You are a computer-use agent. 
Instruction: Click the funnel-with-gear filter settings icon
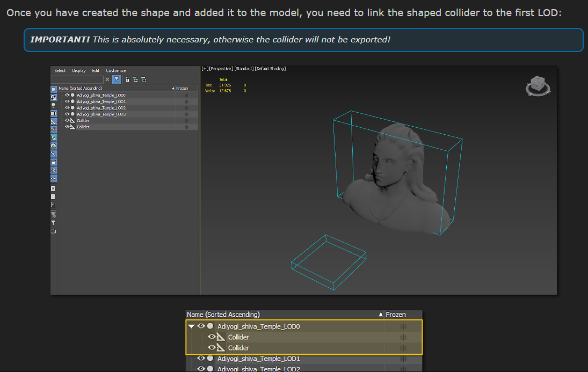click(x=53, y=215)
